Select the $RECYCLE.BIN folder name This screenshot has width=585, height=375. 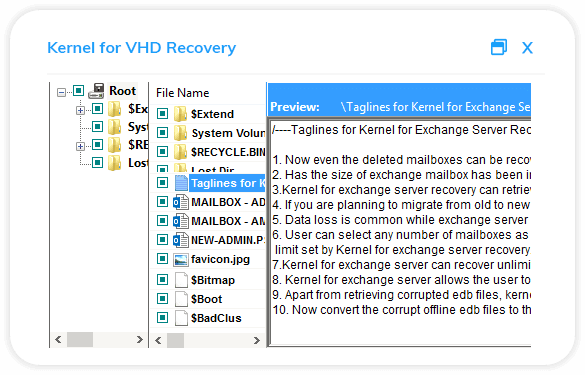coord(228,152)
